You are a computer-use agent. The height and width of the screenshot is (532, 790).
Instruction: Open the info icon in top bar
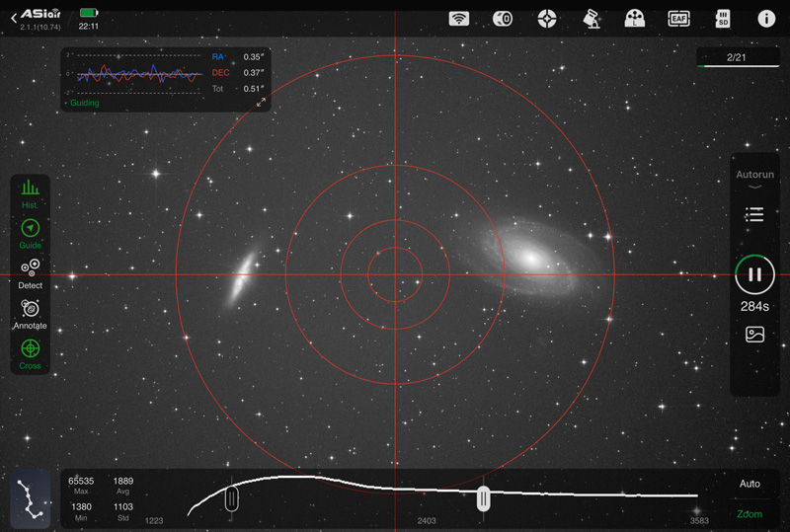(765, 19)
